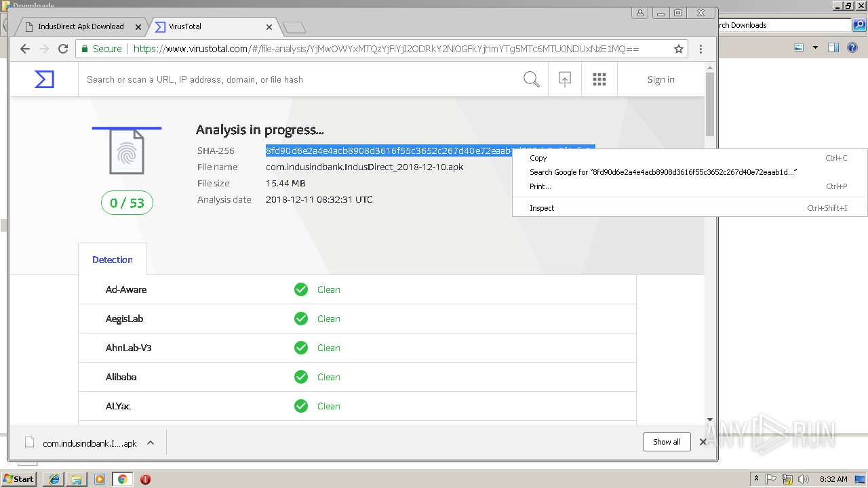Click the Secure site info indicator
The width and height of the screenshot is (868, 488).
102,49
